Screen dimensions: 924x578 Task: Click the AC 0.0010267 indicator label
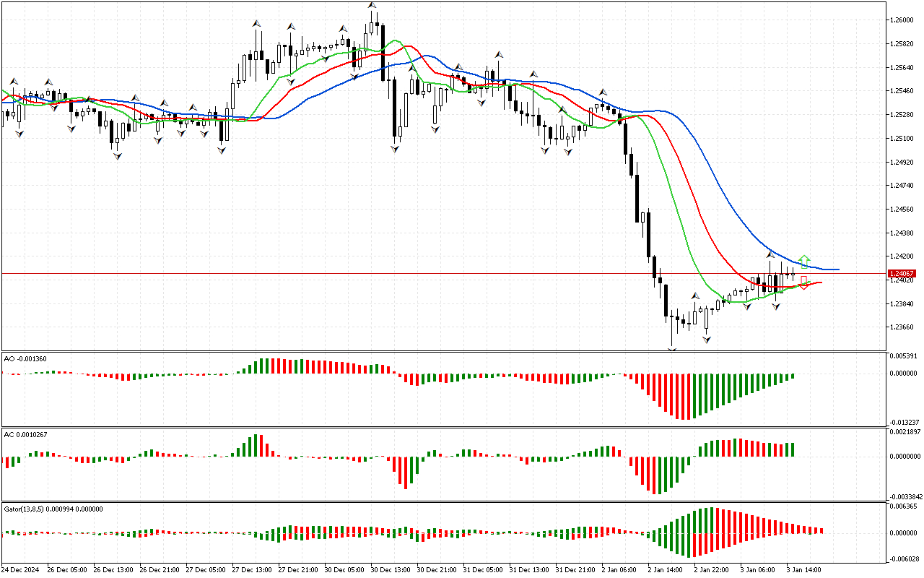click(x=25, y=434)
